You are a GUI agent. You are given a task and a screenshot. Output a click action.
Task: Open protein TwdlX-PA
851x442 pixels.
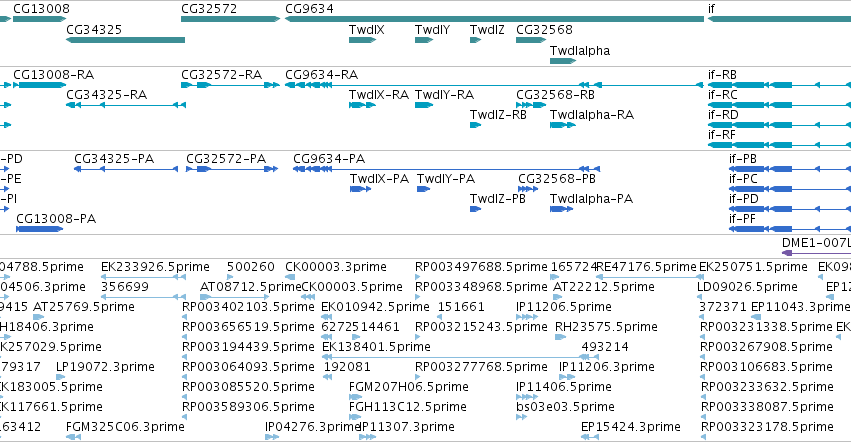pos(379,179)
